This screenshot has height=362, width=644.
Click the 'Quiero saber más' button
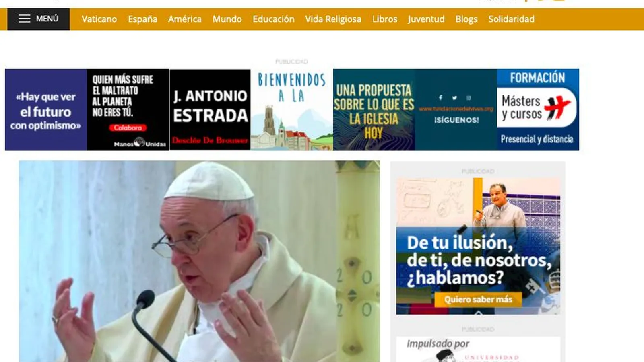pyautogui.click(x=478, y=300)
